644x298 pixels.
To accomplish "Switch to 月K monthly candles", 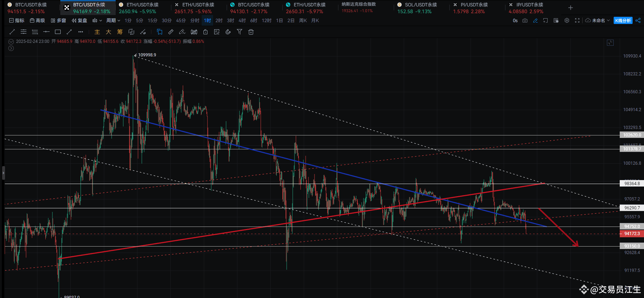I will [315, 20].
